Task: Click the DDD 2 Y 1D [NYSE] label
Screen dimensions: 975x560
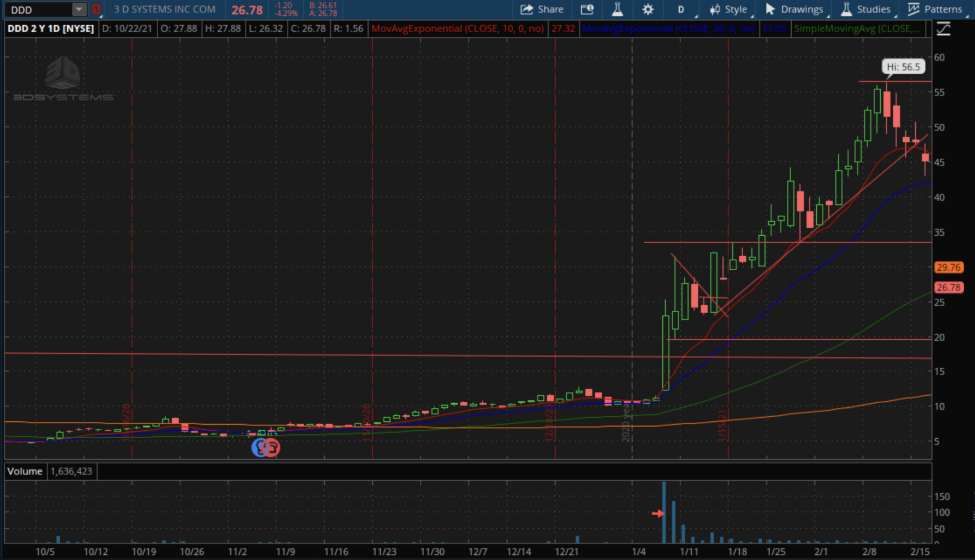Action: [51, 29]
